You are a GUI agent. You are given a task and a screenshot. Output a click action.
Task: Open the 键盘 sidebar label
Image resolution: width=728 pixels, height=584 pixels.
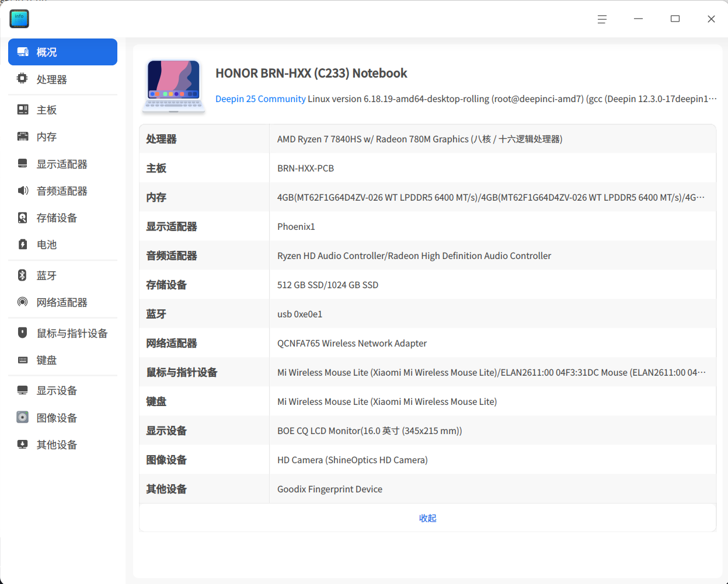[47, 360]
